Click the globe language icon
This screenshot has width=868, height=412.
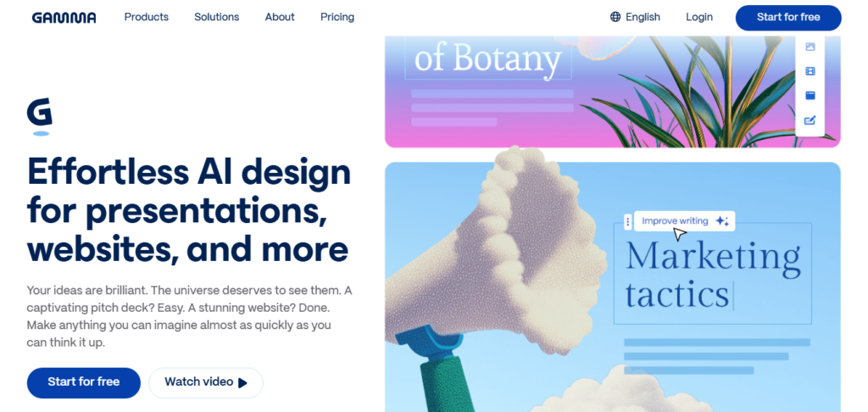pos(615,17)
